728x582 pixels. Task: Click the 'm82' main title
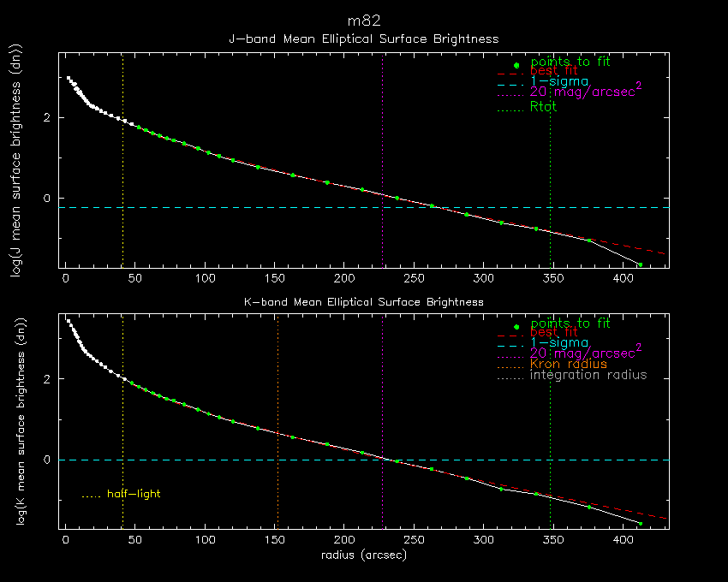click(363, 21)
